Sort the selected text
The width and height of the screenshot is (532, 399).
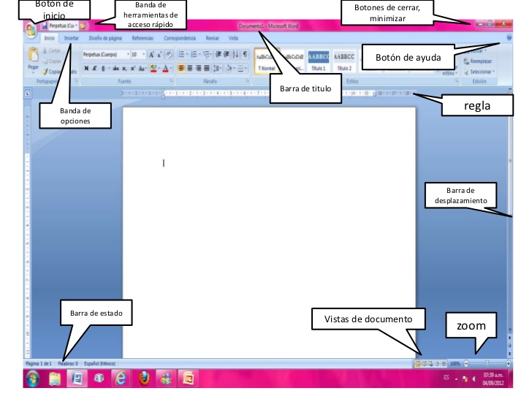pyautogui.click(x=235, y=54)
